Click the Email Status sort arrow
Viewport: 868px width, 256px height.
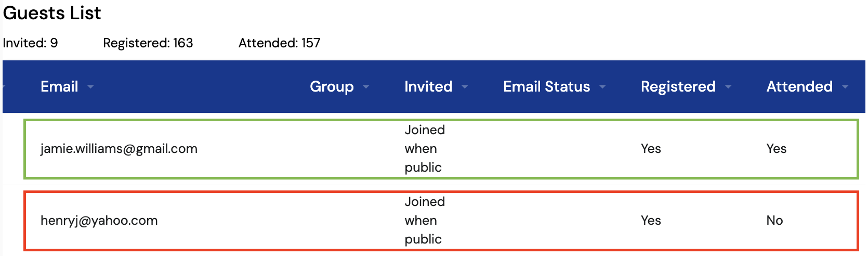(602, 87)
